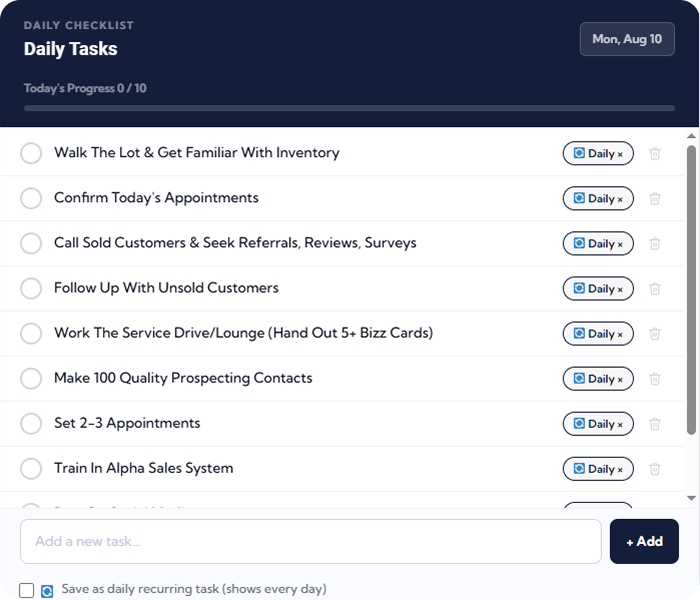Check off Walk The Lot & Get Familiar With Inventory
Screen dimensions: 700x600
click(31, 153)
